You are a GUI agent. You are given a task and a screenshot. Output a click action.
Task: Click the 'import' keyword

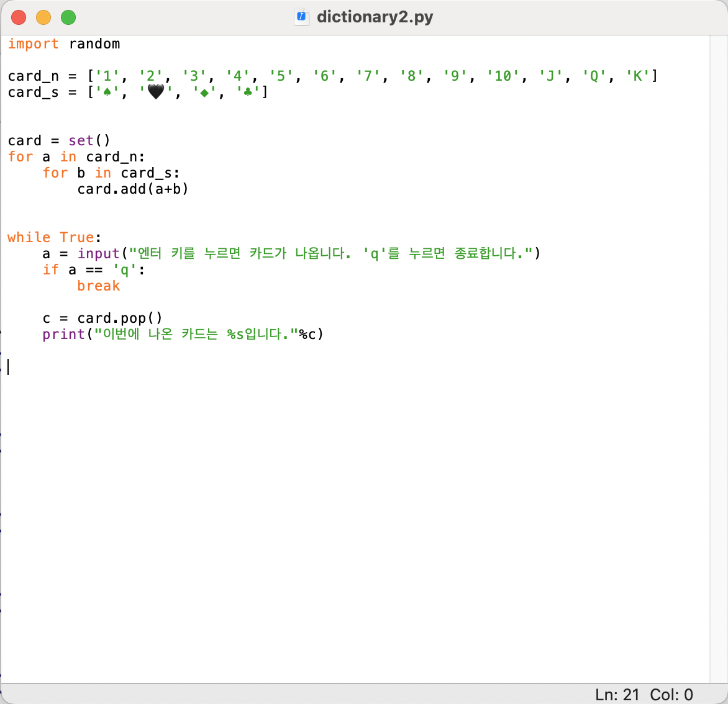coord(33,44)
